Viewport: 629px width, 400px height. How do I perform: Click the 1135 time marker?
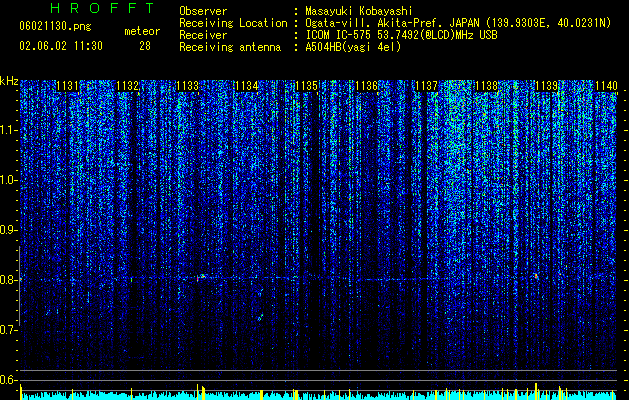(307, 86)
